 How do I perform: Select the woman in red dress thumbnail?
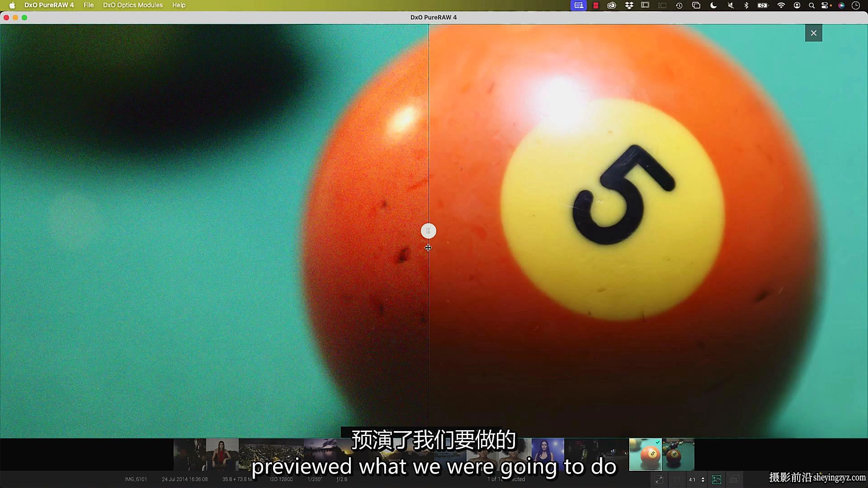(222, 455)
